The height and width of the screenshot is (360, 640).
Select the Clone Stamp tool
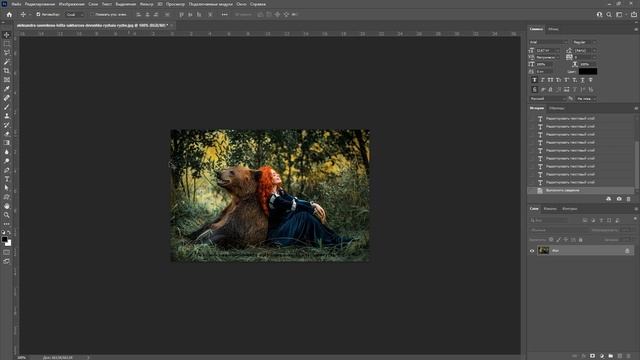[7, 116]
